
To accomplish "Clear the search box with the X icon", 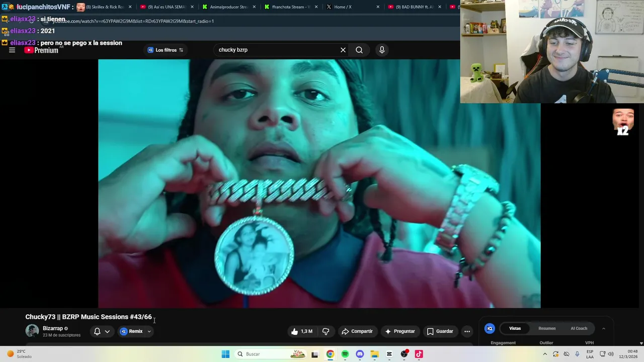I will coord(343,50).
